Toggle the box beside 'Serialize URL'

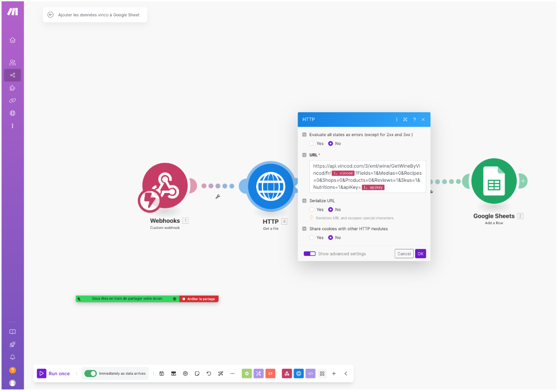(x=305, y=201)
